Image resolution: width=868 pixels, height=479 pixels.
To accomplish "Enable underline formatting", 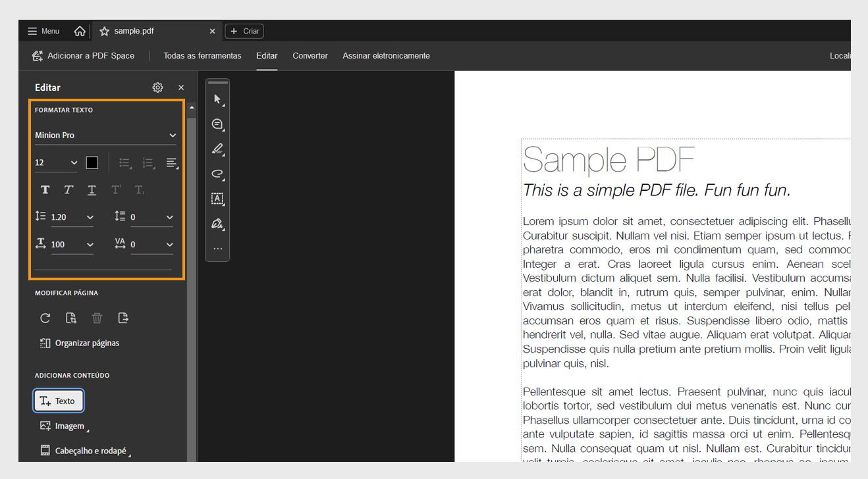I will point(91,189).
